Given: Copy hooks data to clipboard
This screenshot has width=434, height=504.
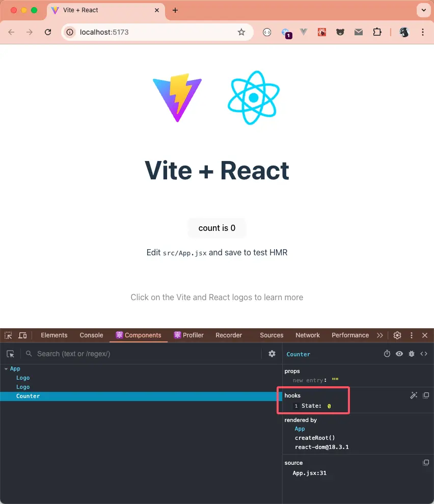Looking at the screenshot, I should click(426, 395).
